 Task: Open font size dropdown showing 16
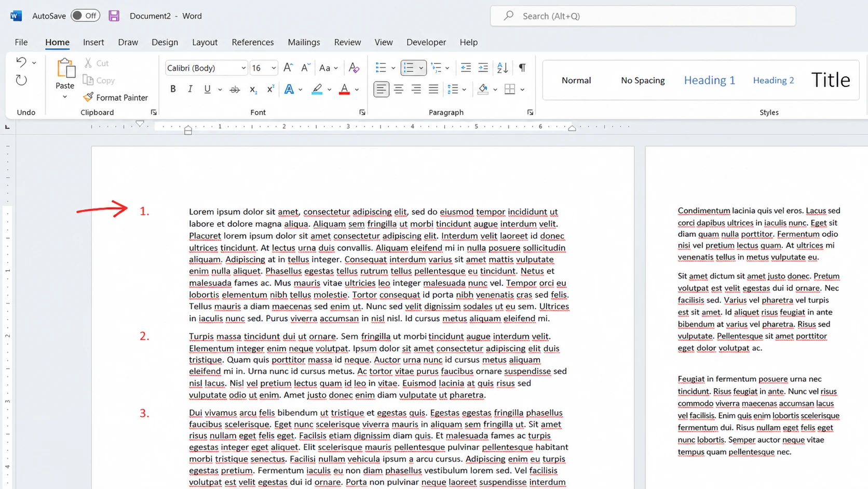pyautogui.click(x=274, y=68)
